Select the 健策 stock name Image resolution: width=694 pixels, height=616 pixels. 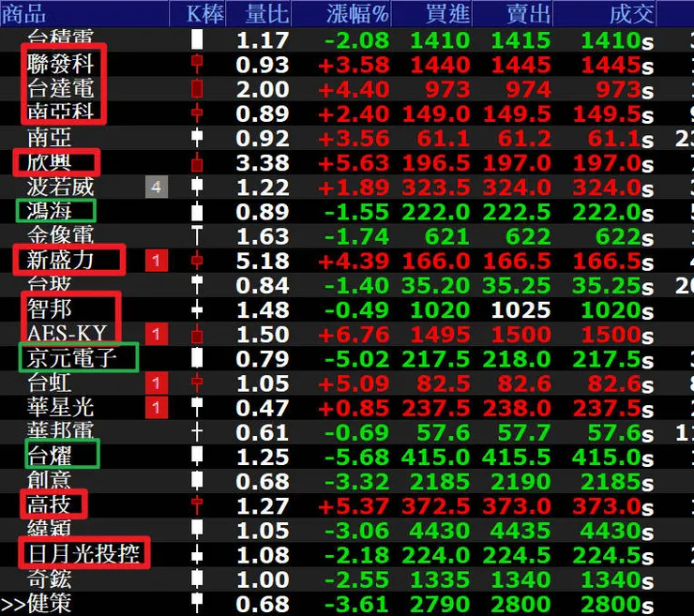49,603
